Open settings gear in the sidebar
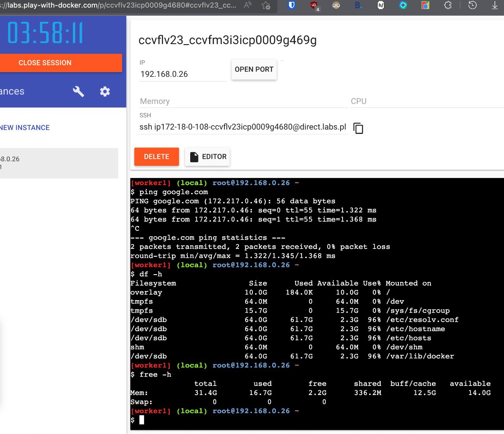This screenshot has height=434, width=504. coord(105,91)
